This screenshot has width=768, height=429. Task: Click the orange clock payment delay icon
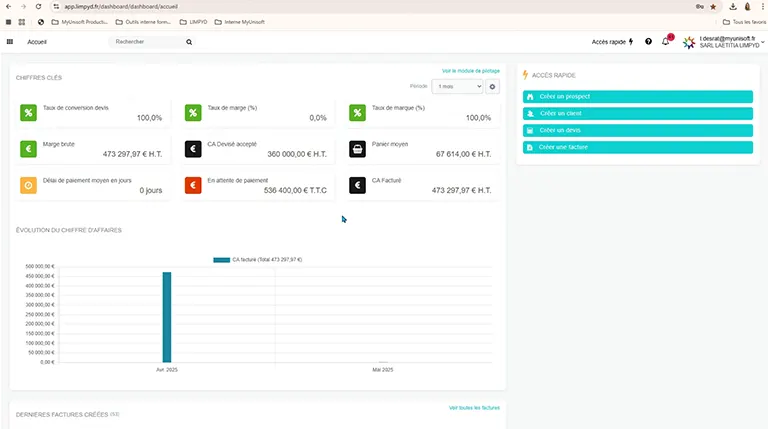coord(29,185)
